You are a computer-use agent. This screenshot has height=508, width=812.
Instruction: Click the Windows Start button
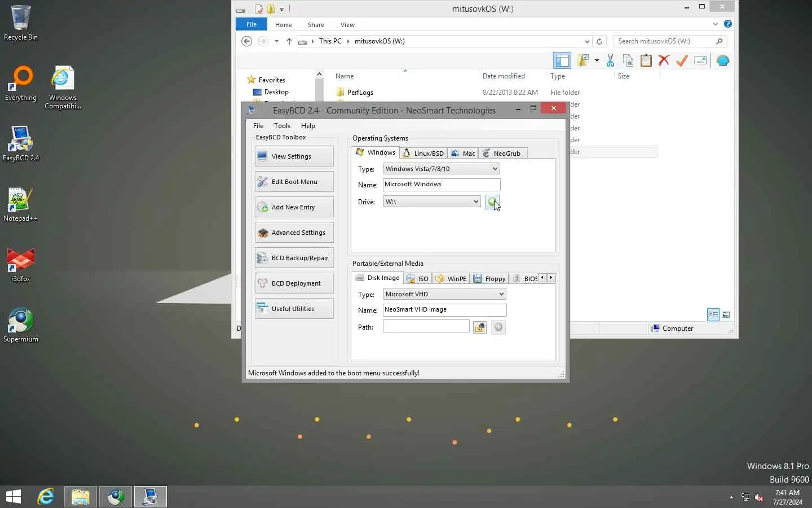(14, 497)
